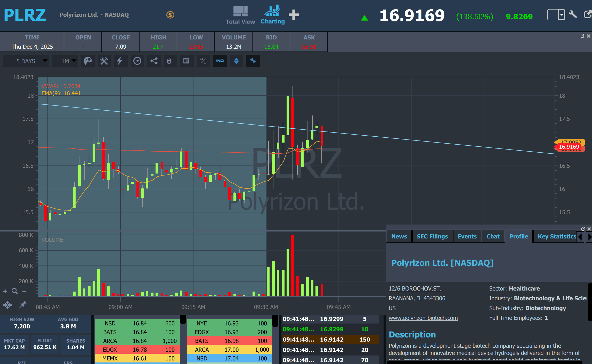This screenshot has height=364, width=592.
Task: Toggle the IND indicators button
Action: (x=220, y=61)
